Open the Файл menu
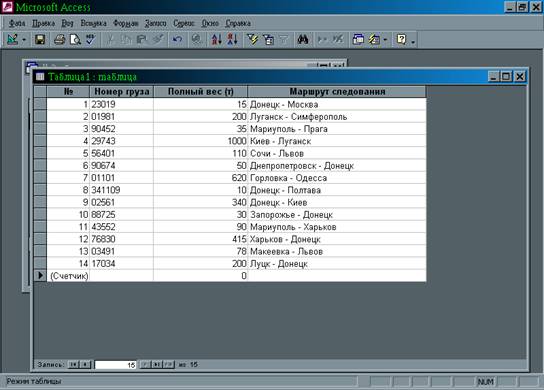The width and height of the screenshot is (544, 390). pyautogui.click(x=17, y=23)
